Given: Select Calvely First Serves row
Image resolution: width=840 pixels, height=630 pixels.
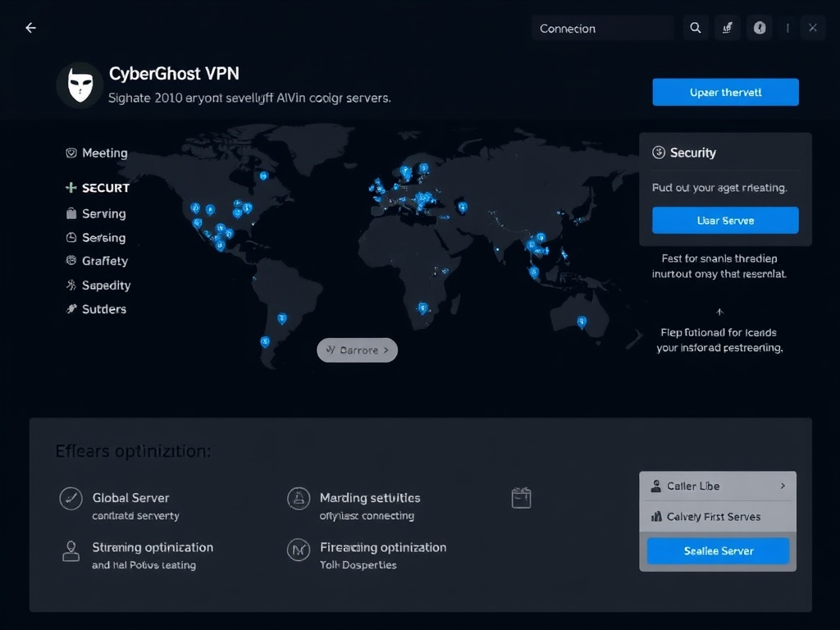Looking at the screenshot, I should point(718,517).
